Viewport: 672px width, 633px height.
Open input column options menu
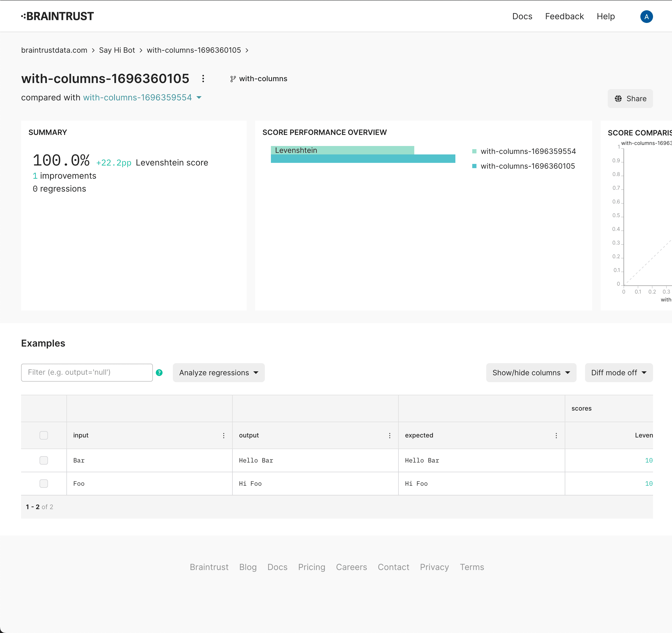tap(223, 435)
